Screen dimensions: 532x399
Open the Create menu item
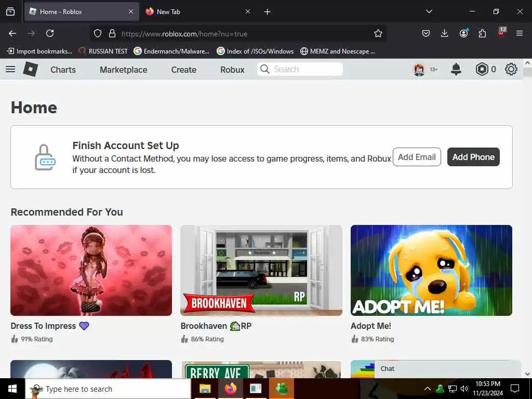point(183,70)
